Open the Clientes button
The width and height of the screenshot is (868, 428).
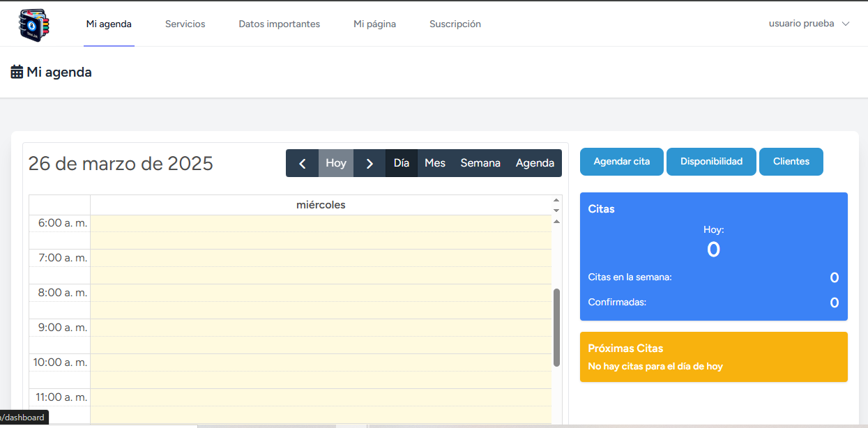click(x=791, y=162)
